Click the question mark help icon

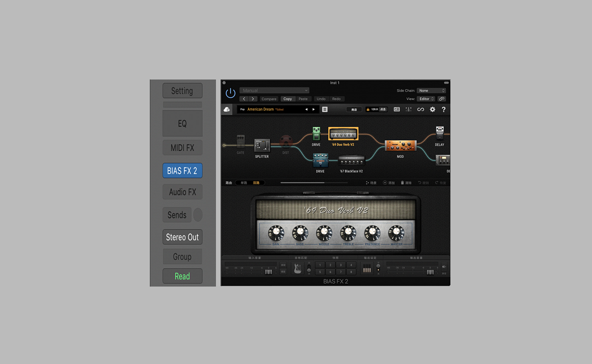pos(443,109)
